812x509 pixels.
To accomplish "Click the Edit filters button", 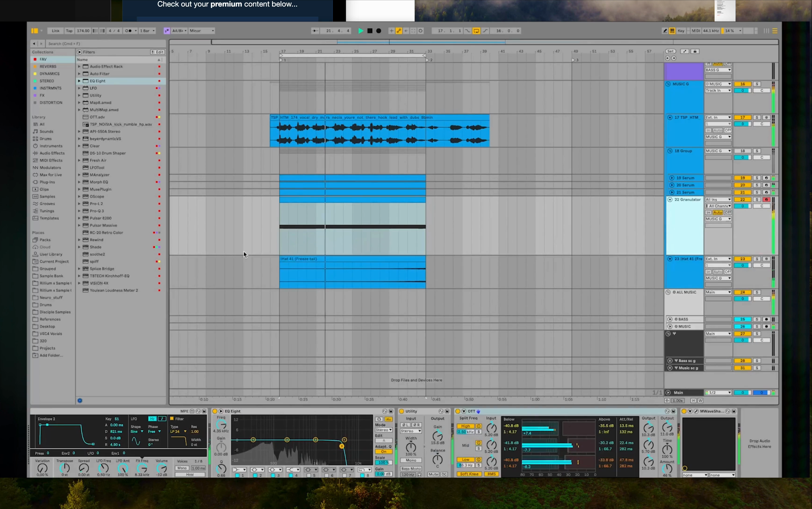I will pyautogui.click(x=158, y=52).
